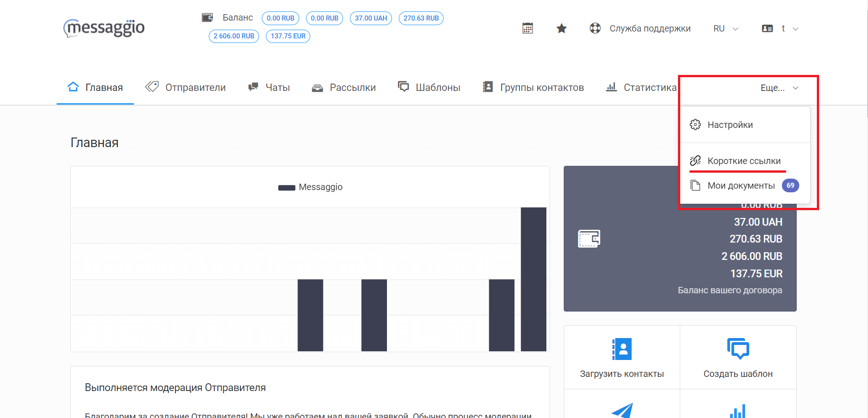This screenshot has height=418, width=868.
Task: Click the wallet icon in the balance card
Action: click(x=589, y=238)
